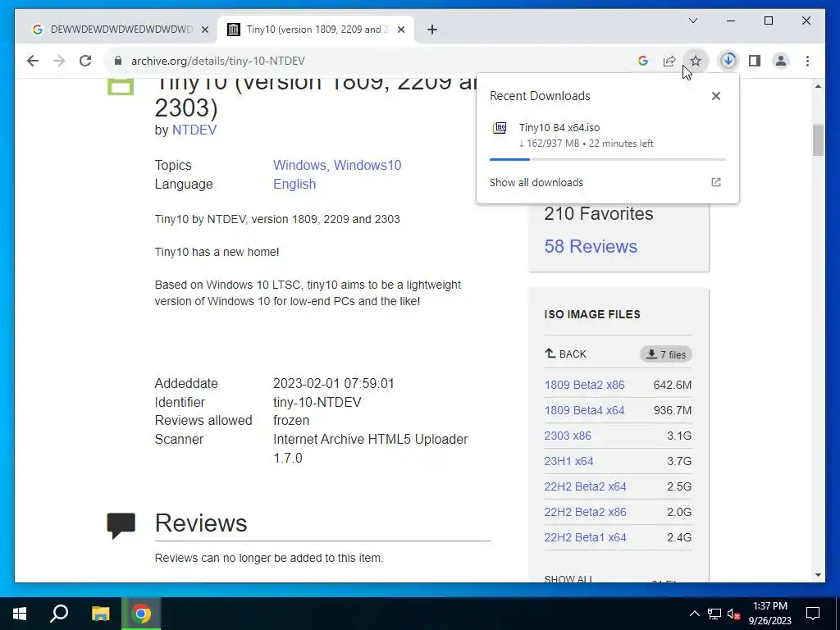Open the Windows Start menu

click(x=20, y=614)
